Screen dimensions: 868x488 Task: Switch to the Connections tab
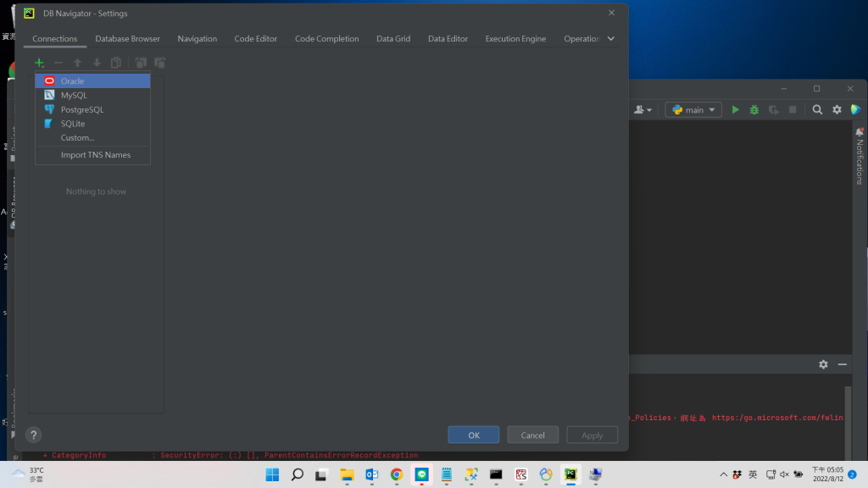(x=55, y=39)
